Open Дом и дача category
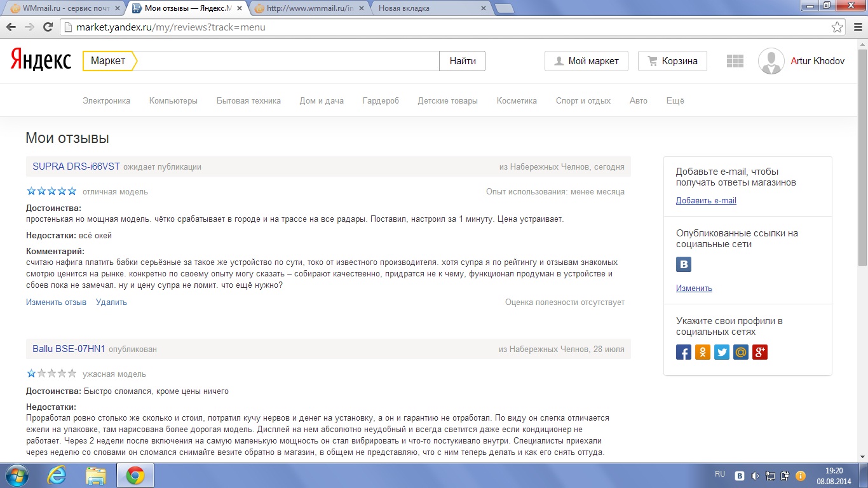 322,100
